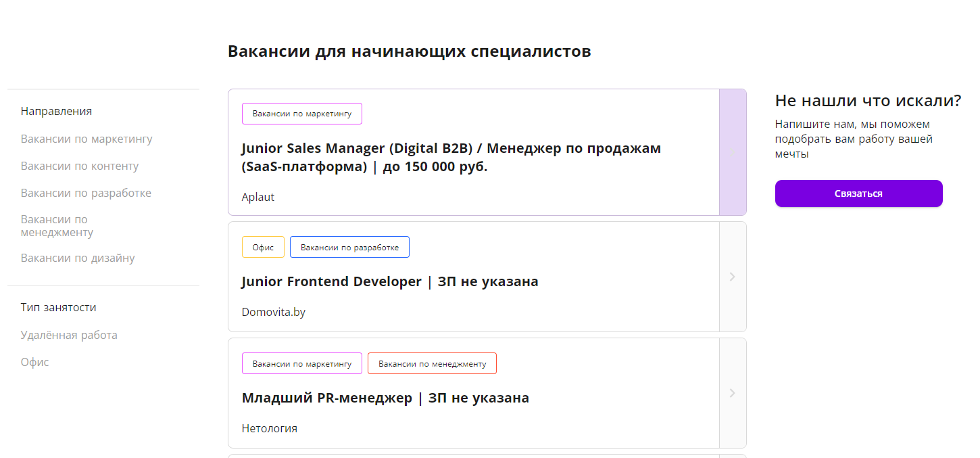This screenshot has width=980, height=458.
Task: Filter by Вакансии по маркетингу in the sidebar
Action: [x=87, y=139]
